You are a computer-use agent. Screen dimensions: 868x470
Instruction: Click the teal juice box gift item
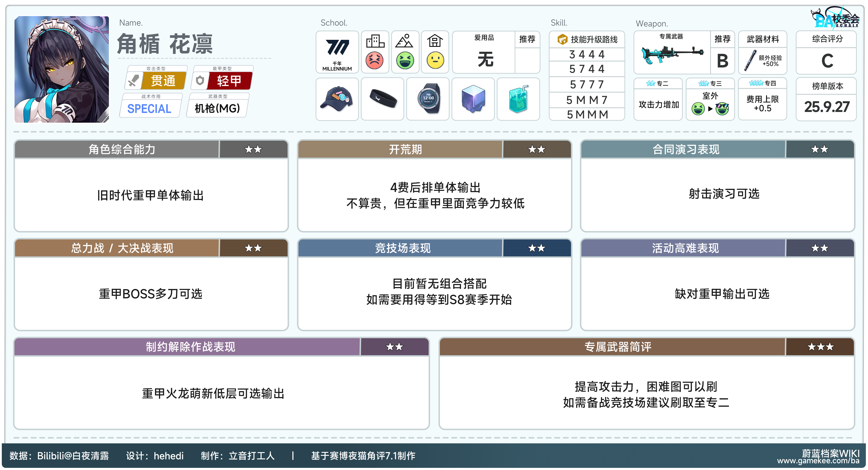518,99
